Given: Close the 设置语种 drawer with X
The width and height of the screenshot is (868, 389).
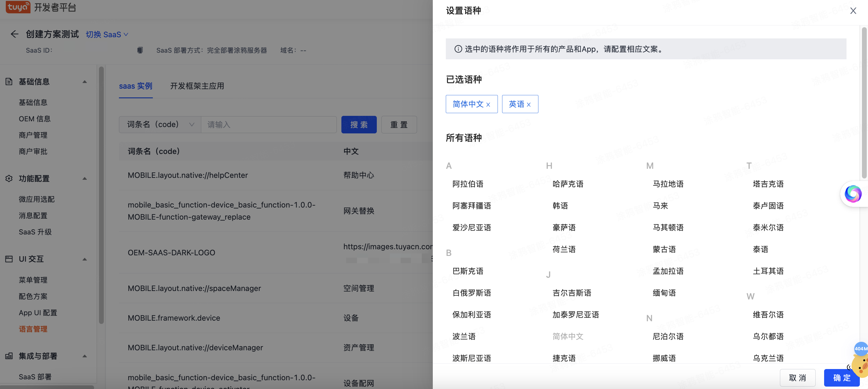Looking at the screenshot, I should click(853, 11).
